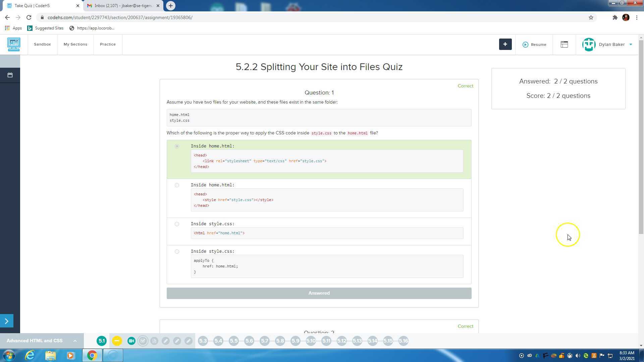Open the layout panel icon beside Resume
Screen dimensions: 644x362
click(x=564, y=44)
